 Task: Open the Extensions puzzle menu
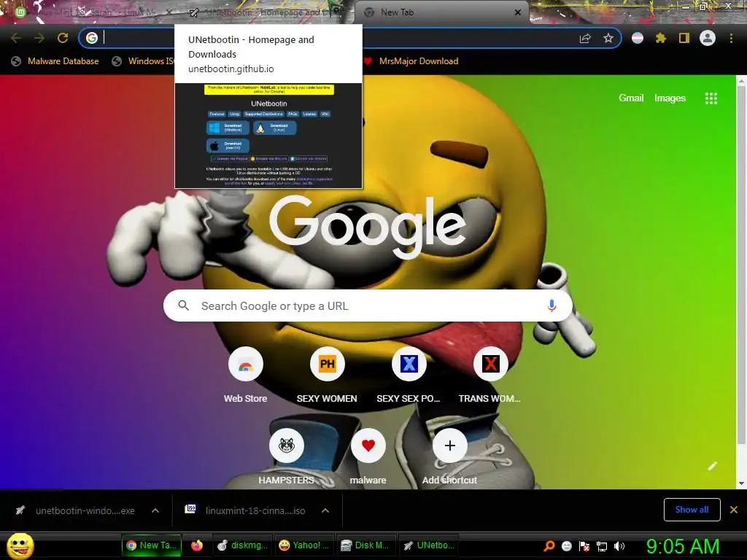[660, 38]
